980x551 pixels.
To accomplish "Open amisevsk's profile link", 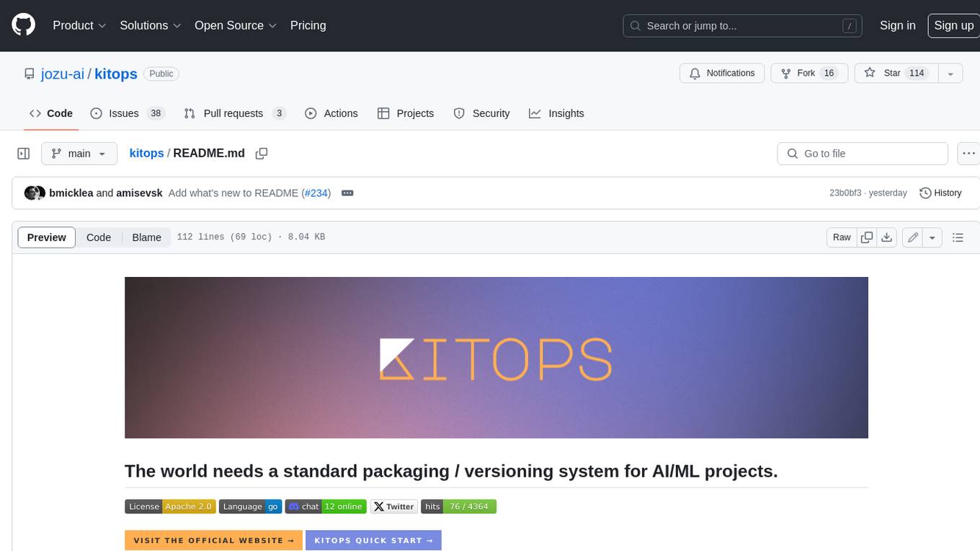I will (x=139, y=193).
